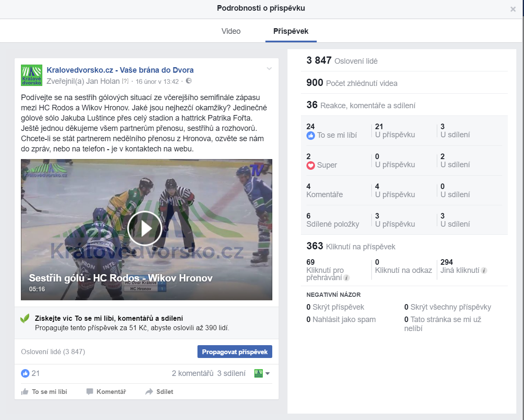
Task: Open the page identity selector dropdown
Action: point(262,373)
